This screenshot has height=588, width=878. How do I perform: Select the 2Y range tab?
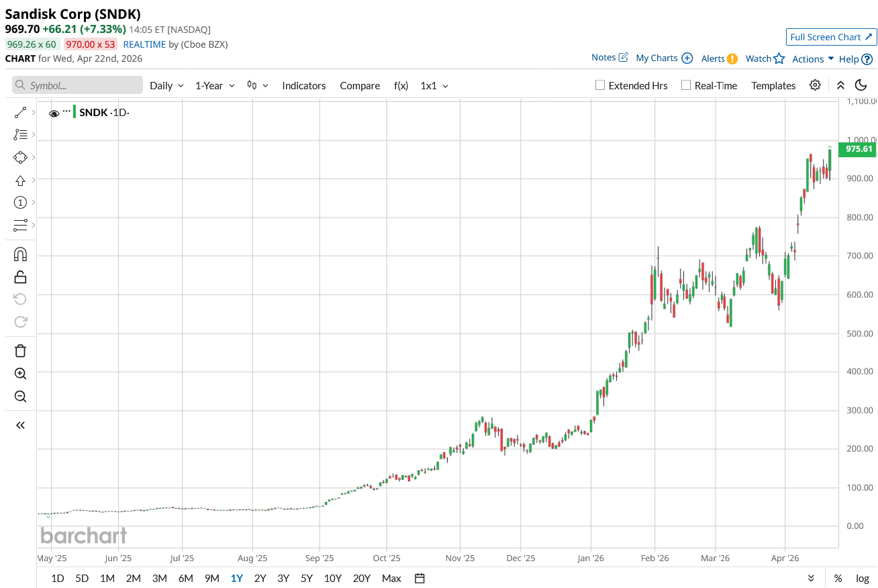tap(260, 578)
